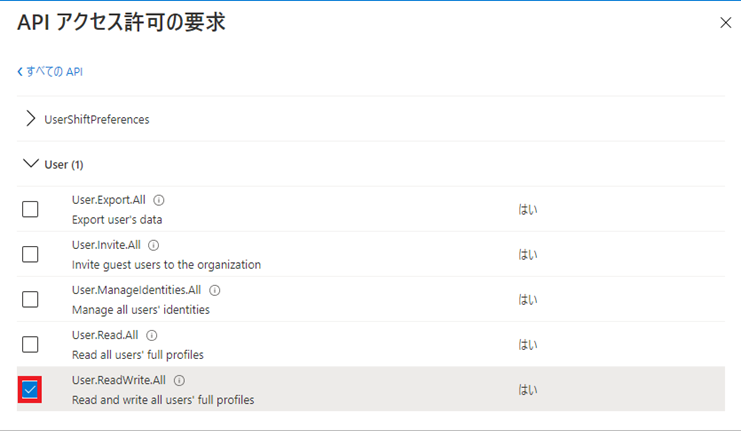Uncheck the User.ReadWrite.All checkbox
This screenshot has width=741, height=431.
[x=30, y=389]
